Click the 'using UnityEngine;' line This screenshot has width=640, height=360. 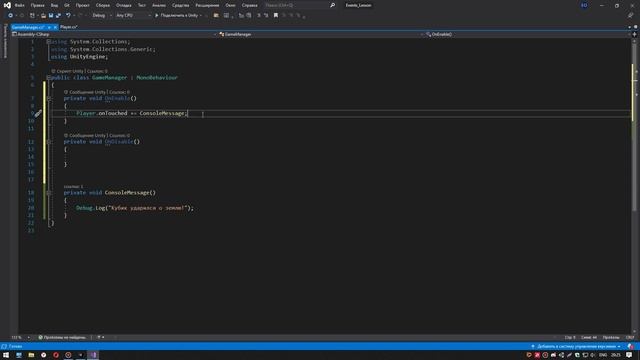point(79,57)
